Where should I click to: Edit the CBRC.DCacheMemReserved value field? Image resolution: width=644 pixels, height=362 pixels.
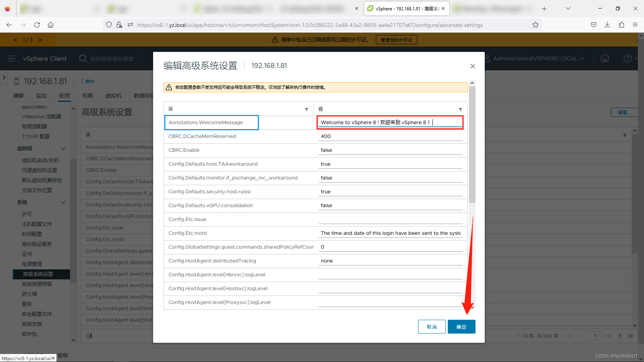point(390,136)
